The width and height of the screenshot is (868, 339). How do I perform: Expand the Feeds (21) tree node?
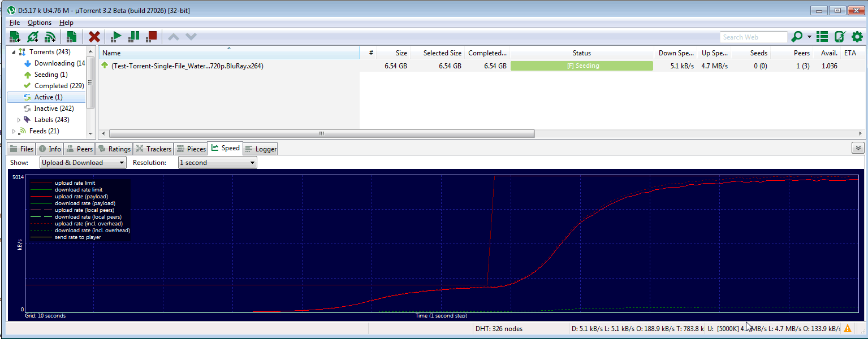[14, 131]
